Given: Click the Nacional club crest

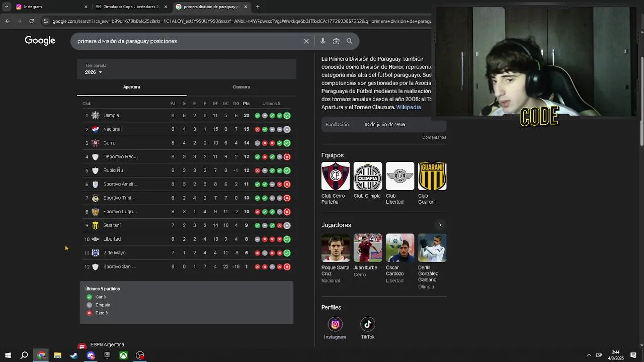Looking at the screenshot, I should coord(95,129).
